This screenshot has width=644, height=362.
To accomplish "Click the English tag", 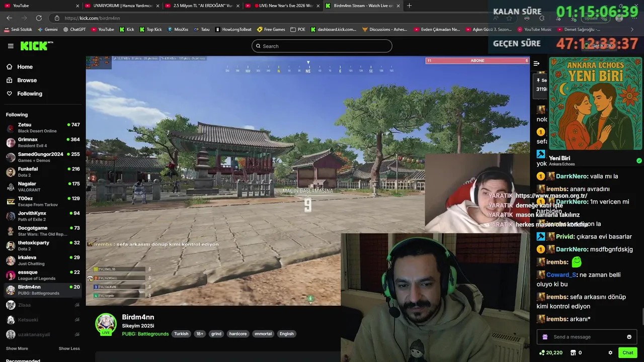I will coord(287,334).
